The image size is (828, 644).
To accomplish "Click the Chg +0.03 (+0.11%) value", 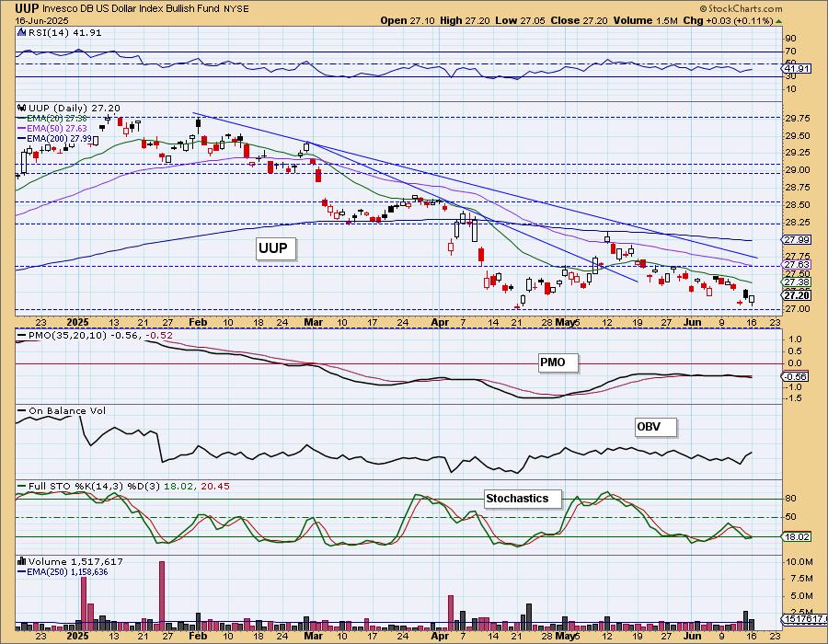I will pos(728,20).
